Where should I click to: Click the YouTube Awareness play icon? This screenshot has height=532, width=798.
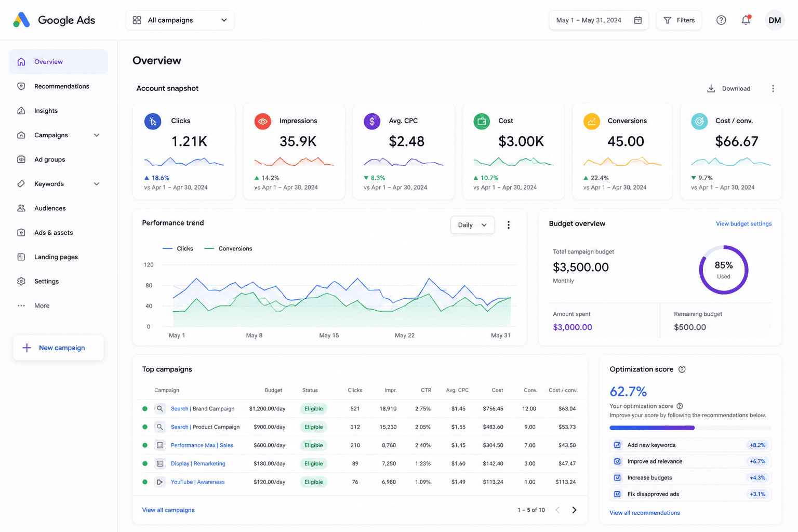pyautogui.click(x=160, y=482)
